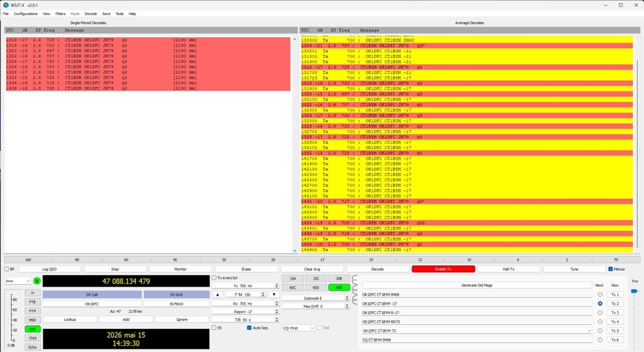Image resolution: width=644 pixels, height=352 pixels.
Task: Open the View menu
Action: pyautogui.click(x=47, y=14)
